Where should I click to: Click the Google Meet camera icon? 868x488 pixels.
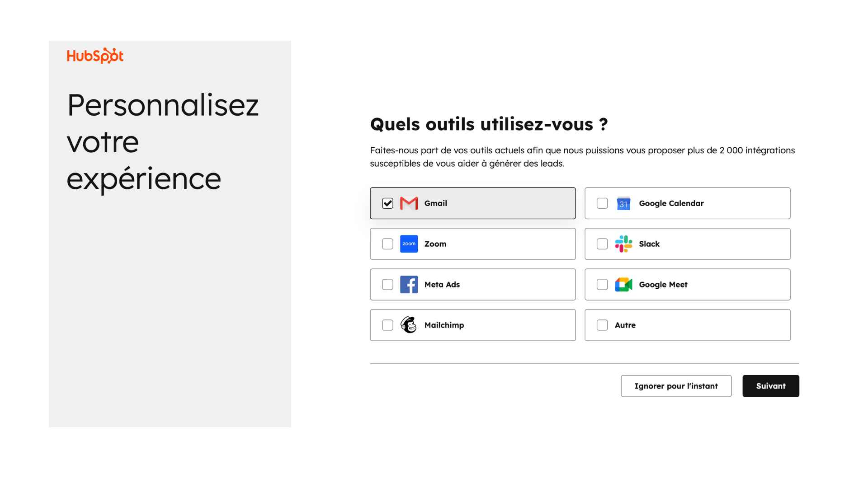point(623,285)
